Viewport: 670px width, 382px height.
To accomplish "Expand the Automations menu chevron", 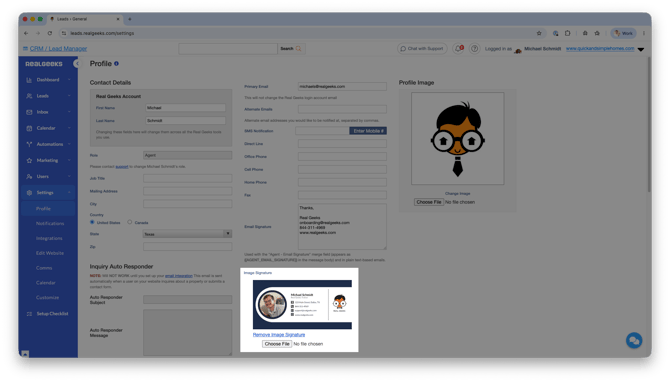I will pos(69,144).
